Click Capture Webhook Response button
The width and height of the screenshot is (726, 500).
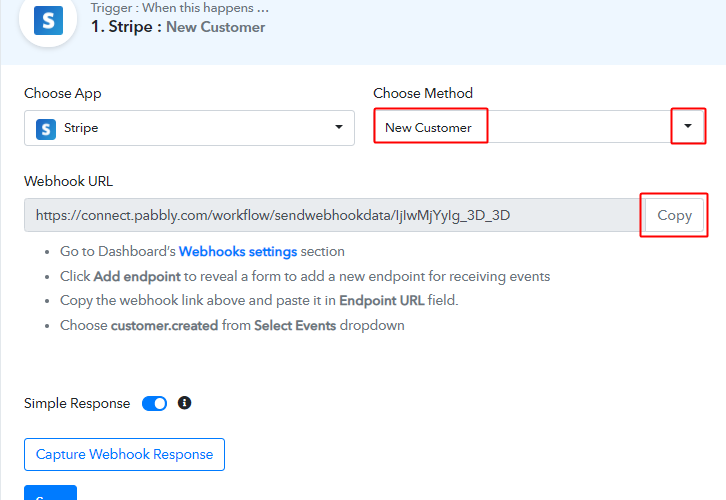pyautogui.click(x=125, y=454)
